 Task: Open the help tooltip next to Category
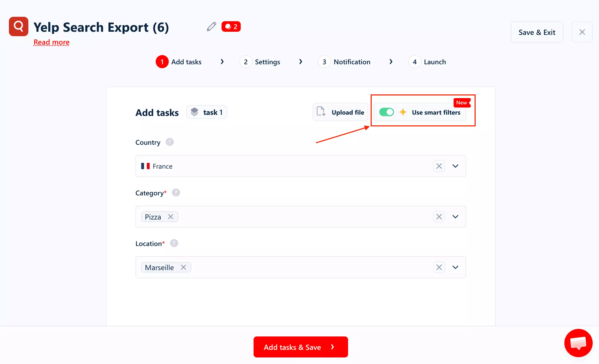(176, 193)
